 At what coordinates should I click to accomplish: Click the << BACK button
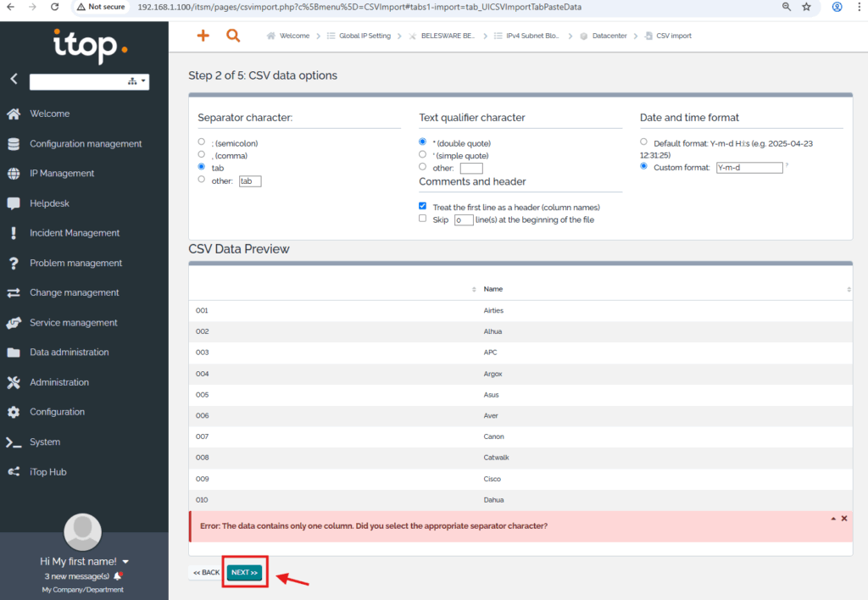(x=206, y=573)
